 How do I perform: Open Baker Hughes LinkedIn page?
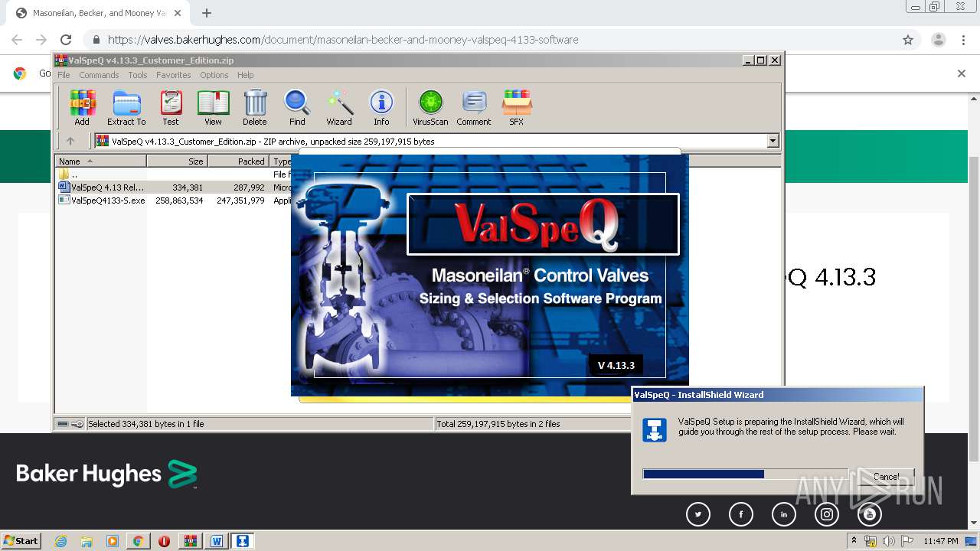pos(784,514)
